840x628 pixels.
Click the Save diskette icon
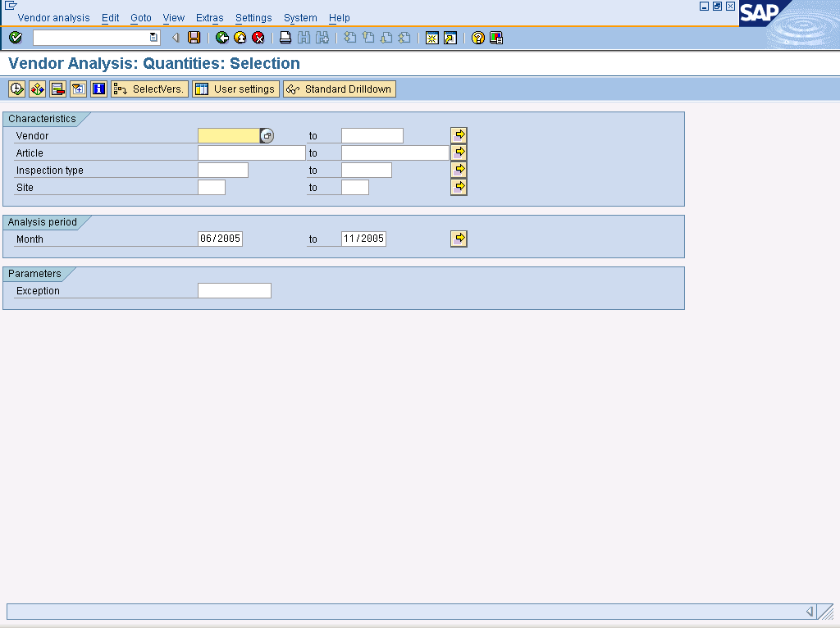[x=194, y=38]
